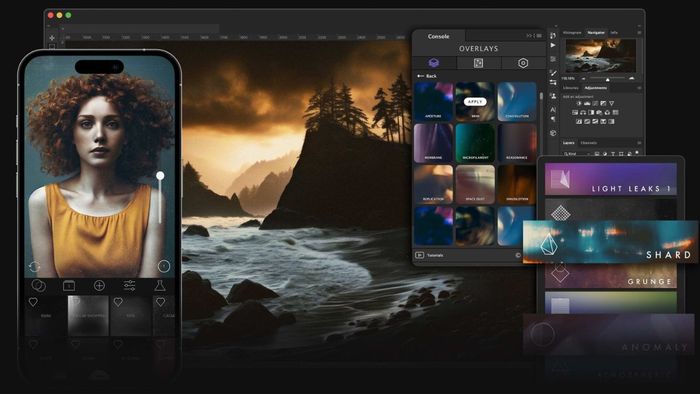The width and height of the screenshot is (700, 394).
Task: Switch to the Channels tab
Action: click(588, 143)
